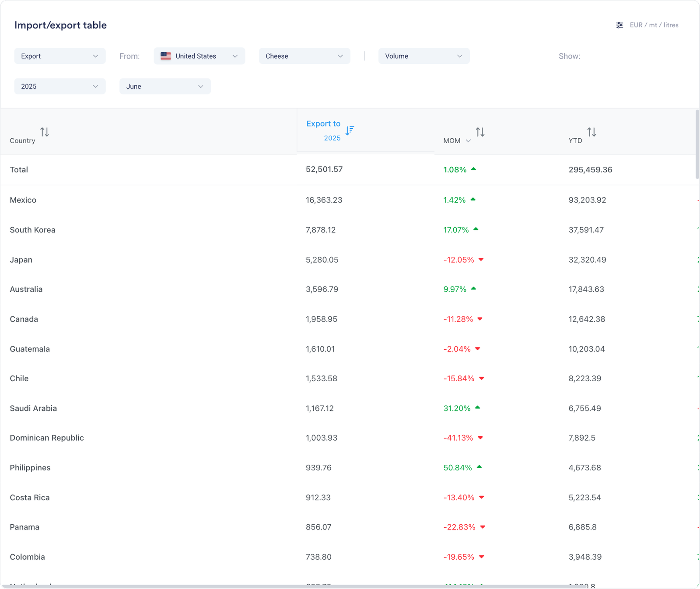Click the South Korea country name
The image size is (700, 589).
(33, 230)
